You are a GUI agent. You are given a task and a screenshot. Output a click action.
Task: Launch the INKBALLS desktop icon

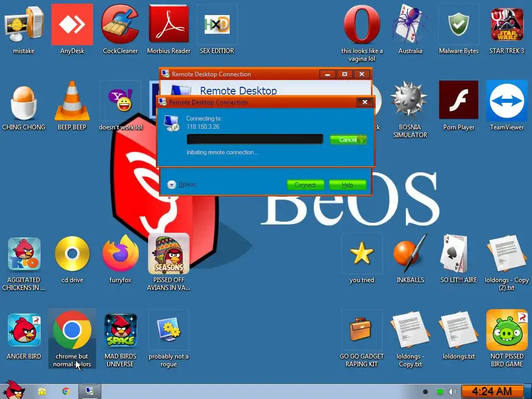[x=410, y=259]
